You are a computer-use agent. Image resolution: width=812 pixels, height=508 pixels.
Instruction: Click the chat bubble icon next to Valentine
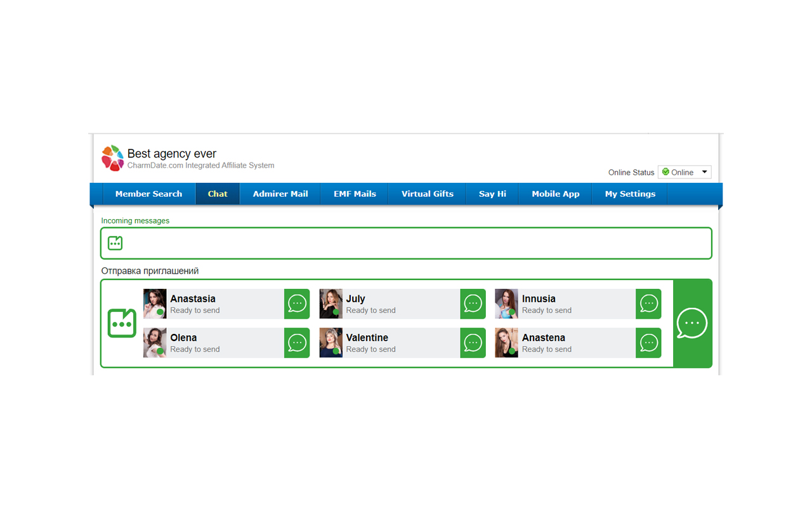point(473,343)
